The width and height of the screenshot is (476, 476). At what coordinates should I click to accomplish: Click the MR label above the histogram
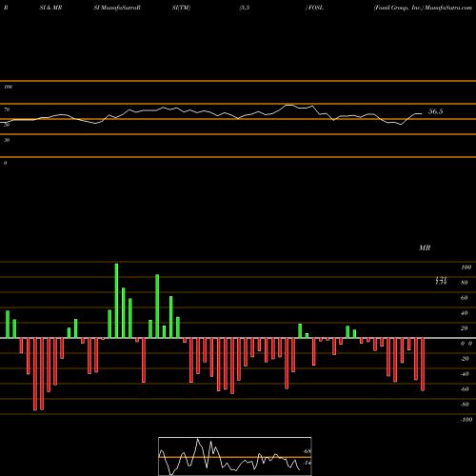click(425, 248)
